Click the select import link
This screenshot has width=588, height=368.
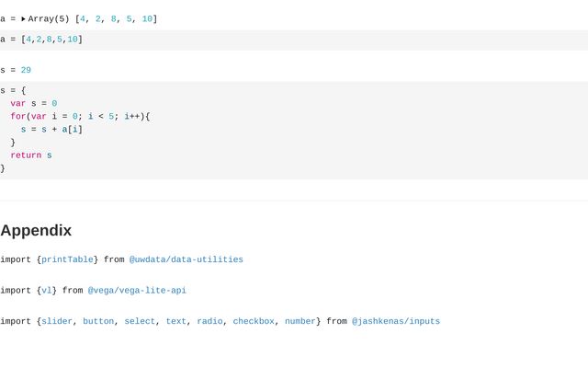[x=140, y=322]
